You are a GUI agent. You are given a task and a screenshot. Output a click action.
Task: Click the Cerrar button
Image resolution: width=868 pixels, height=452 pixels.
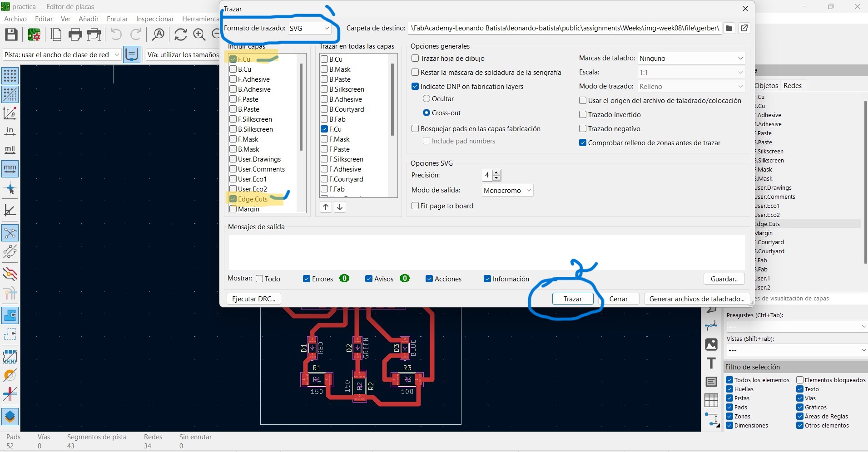tap(618, 299)
